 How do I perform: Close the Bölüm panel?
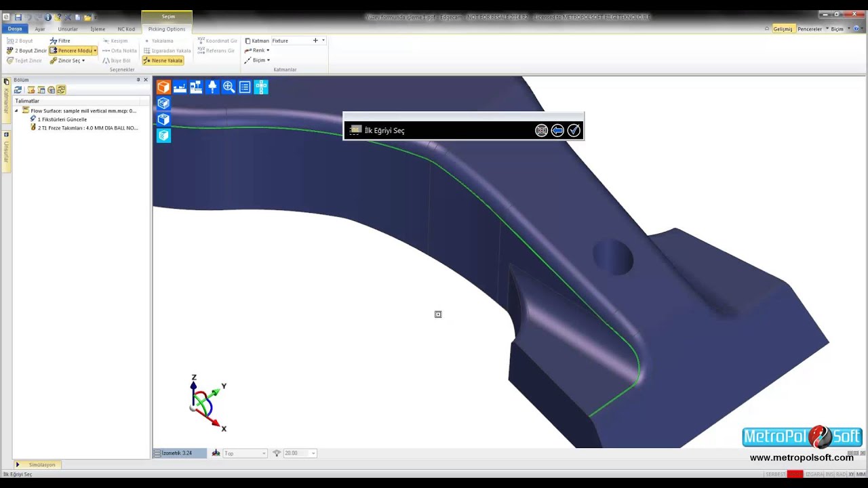pos(146,80)
